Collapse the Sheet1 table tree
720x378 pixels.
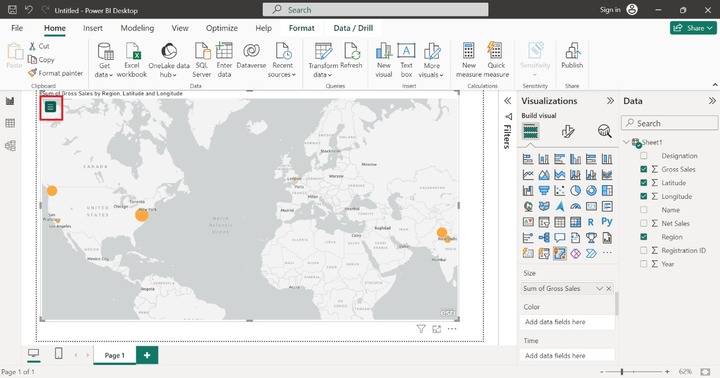[626, 142]
